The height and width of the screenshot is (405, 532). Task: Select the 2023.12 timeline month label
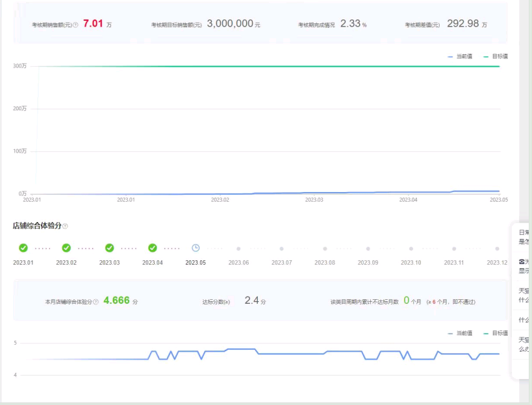pyautogui.click(x=497, y=263)
